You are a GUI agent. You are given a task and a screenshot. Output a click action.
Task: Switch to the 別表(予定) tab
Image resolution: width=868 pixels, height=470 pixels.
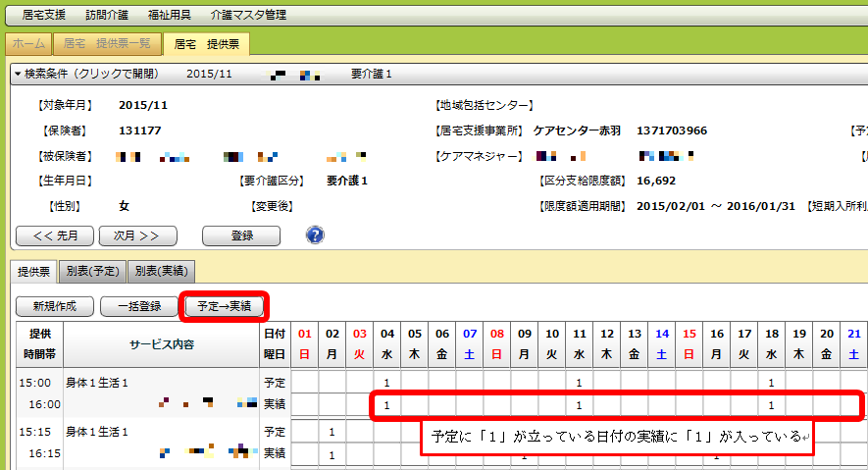click(92, 271)
